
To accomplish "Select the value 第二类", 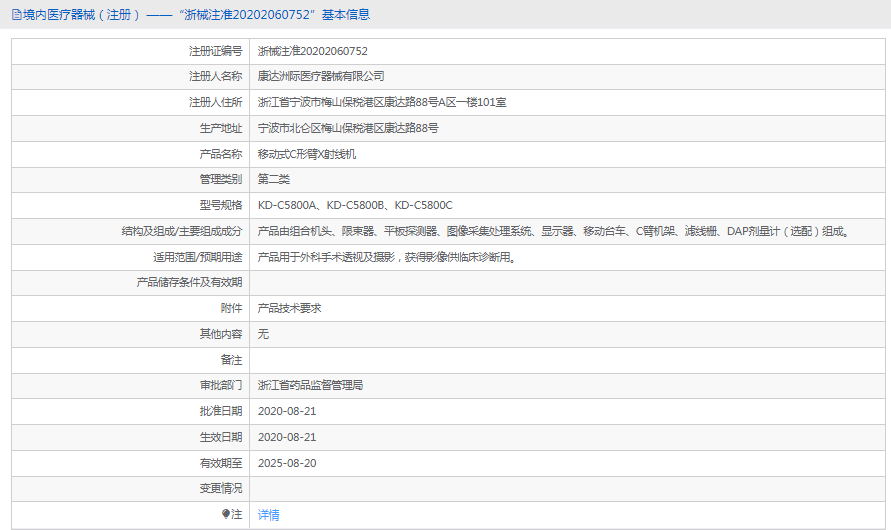I will point(274,180).
